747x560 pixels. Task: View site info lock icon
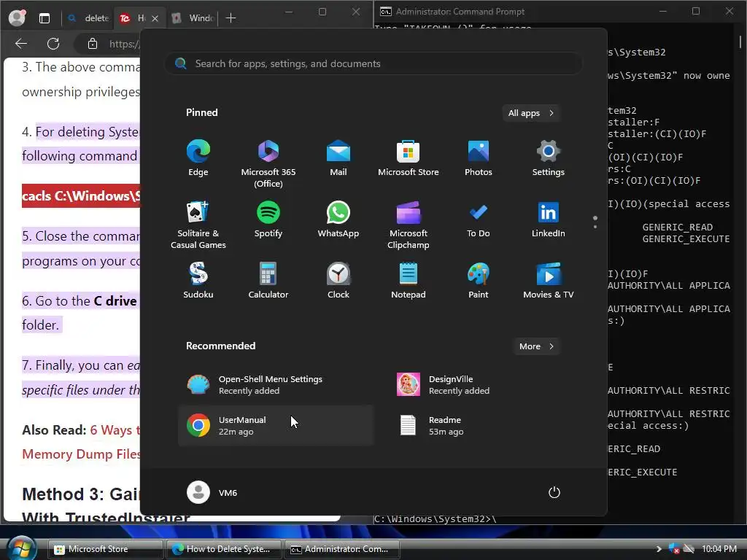[93, 44]
